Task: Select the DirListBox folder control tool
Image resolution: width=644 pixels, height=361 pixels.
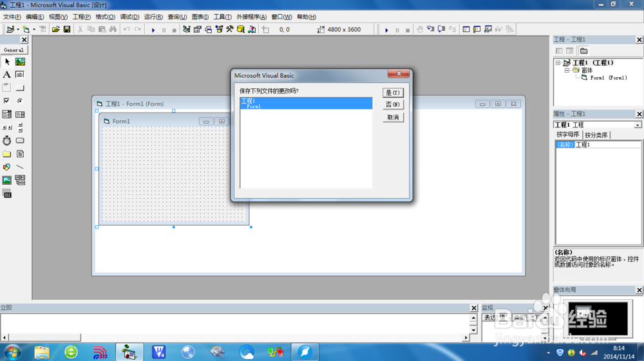Action: pos(7,154)
